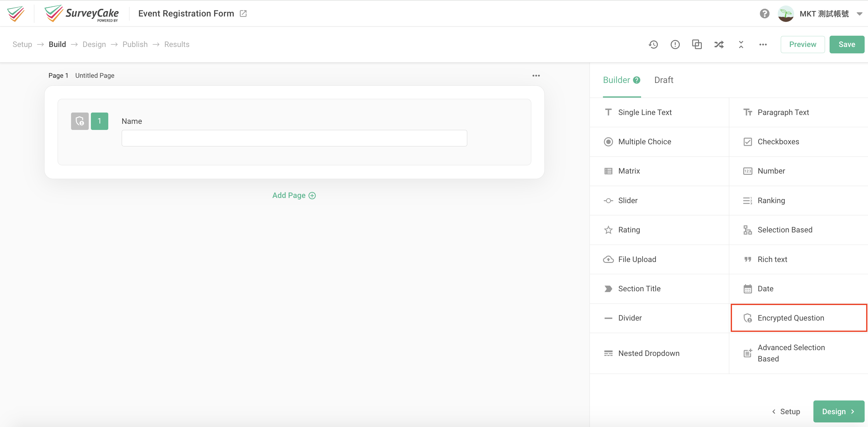This screenshot has height=427, width=868.
Task: Switch to the Draft tab
Action: pos(664,80)
